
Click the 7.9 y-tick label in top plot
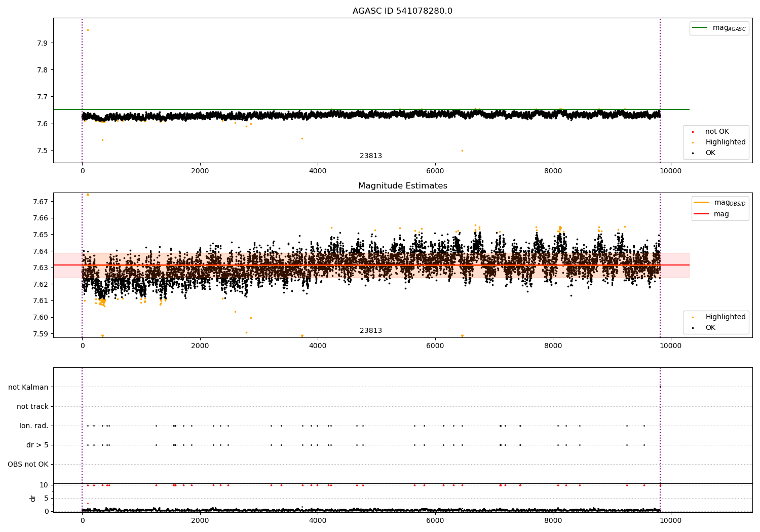click(x=43, y=43)
